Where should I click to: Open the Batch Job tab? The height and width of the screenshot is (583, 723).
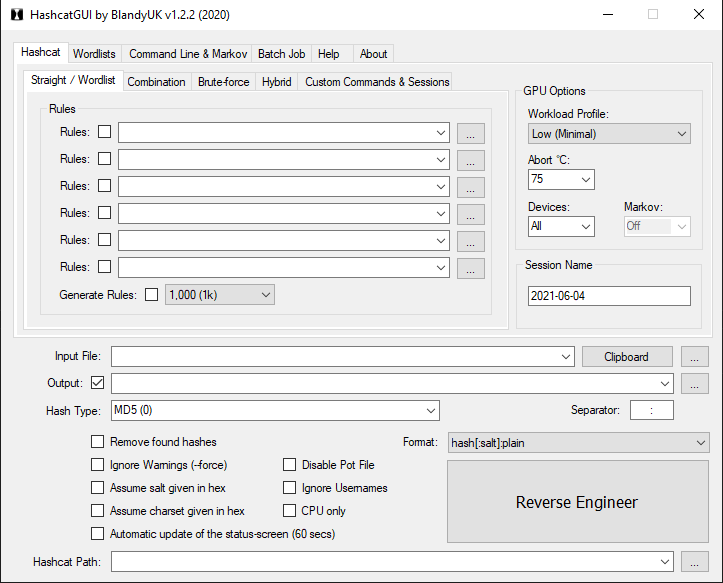[x=281, y=54]
